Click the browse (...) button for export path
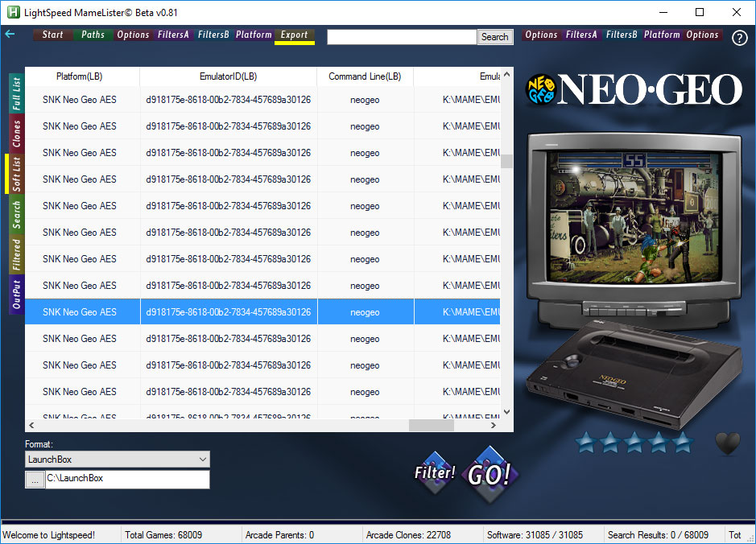 click(x=35, y=480)
